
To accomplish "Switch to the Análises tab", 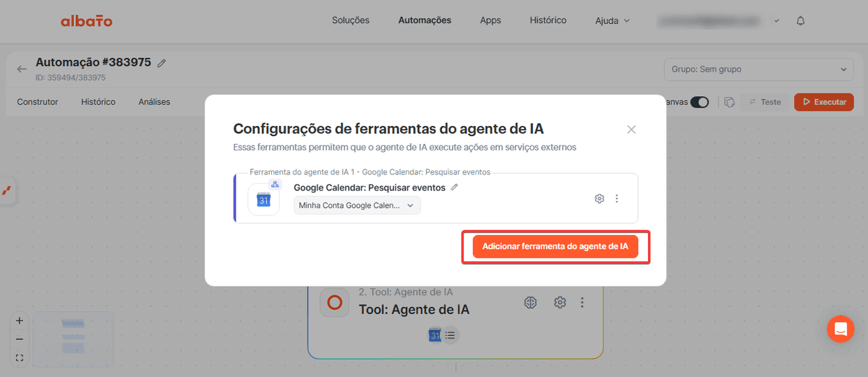I will click(x=154, y=102).
